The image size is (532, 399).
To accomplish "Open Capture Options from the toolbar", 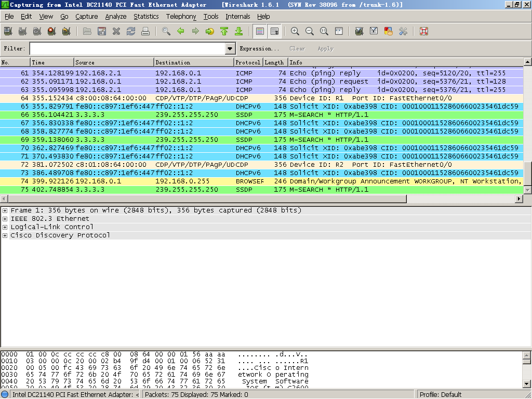I will [23, 31].
